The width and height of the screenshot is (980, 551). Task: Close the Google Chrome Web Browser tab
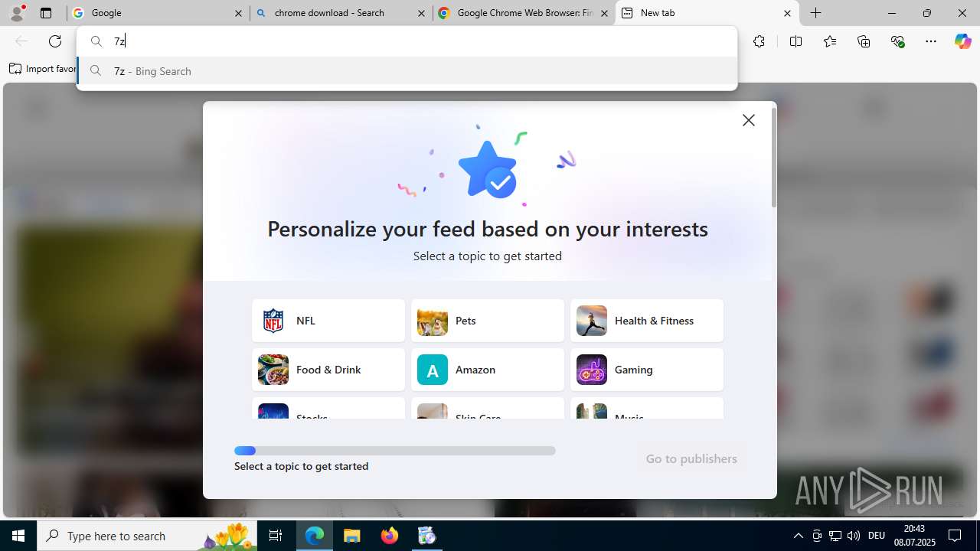pos(604,13)
